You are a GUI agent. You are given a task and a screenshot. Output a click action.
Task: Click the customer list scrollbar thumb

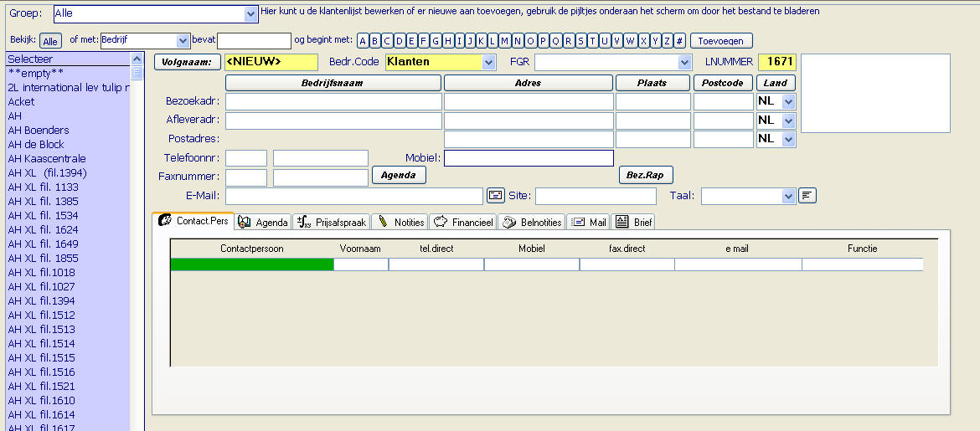[137, 73]
